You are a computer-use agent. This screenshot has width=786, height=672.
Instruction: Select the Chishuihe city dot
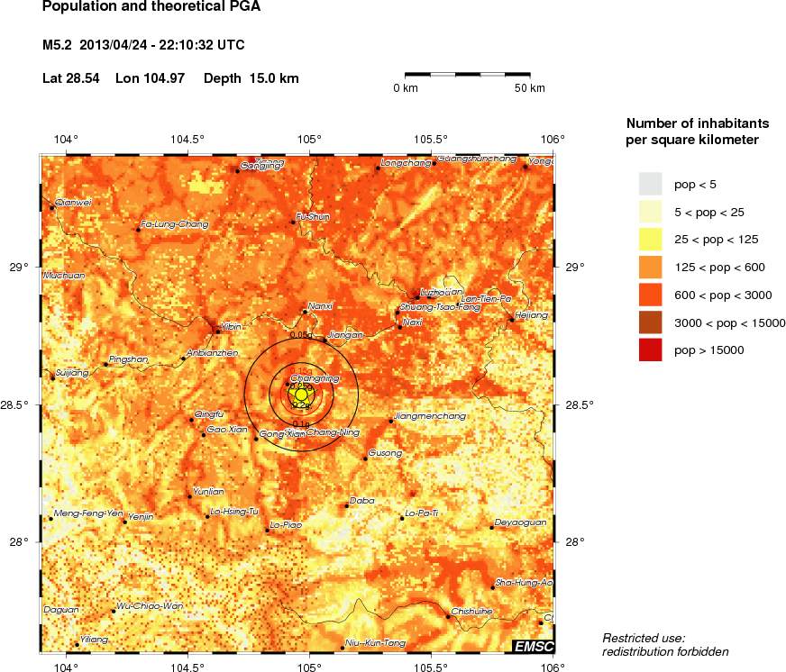pos(448,617)
